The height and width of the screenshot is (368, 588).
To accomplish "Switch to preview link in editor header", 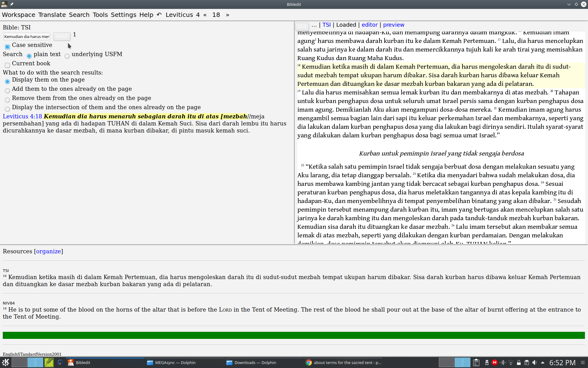I will point(394,25).
